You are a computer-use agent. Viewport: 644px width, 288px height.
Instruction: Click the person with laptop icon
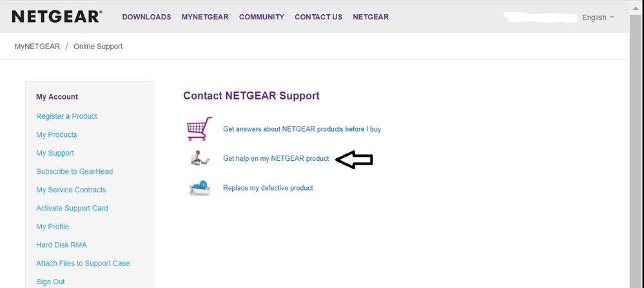pos(200,158)
